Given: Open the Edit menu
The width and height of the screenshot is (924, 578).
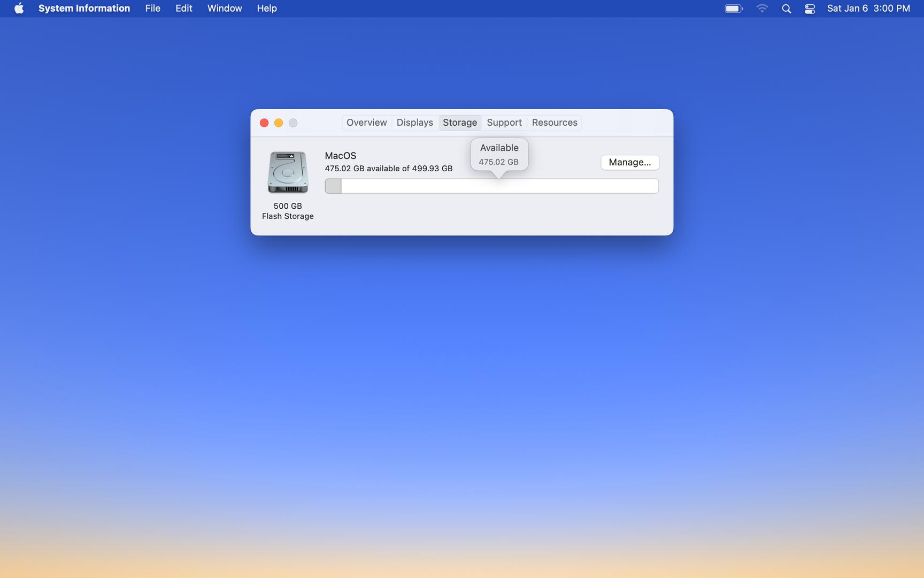Looking at the screenshot, I should coord(184,9).
